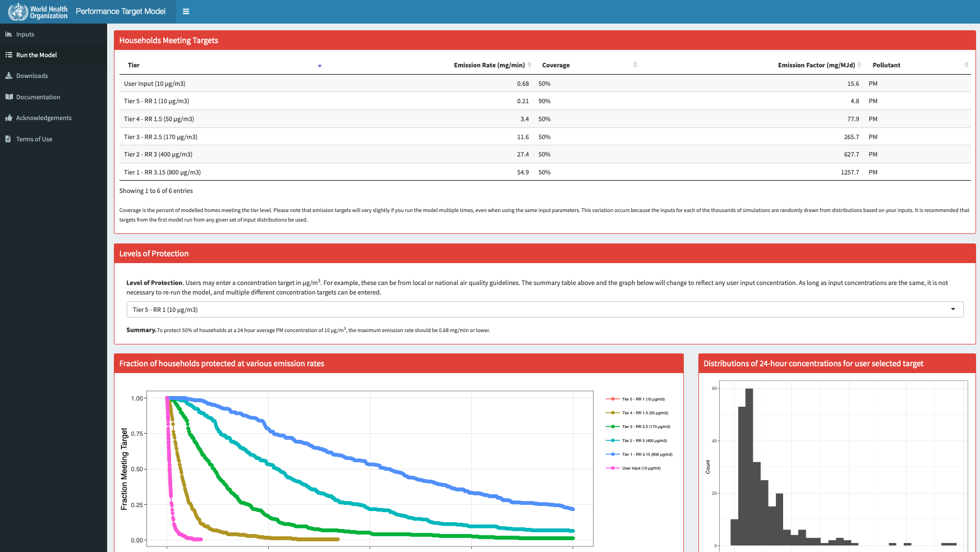980x552 pixels.
Task: Sort by Emission Rate column arrows
Action: pos(530,65)
